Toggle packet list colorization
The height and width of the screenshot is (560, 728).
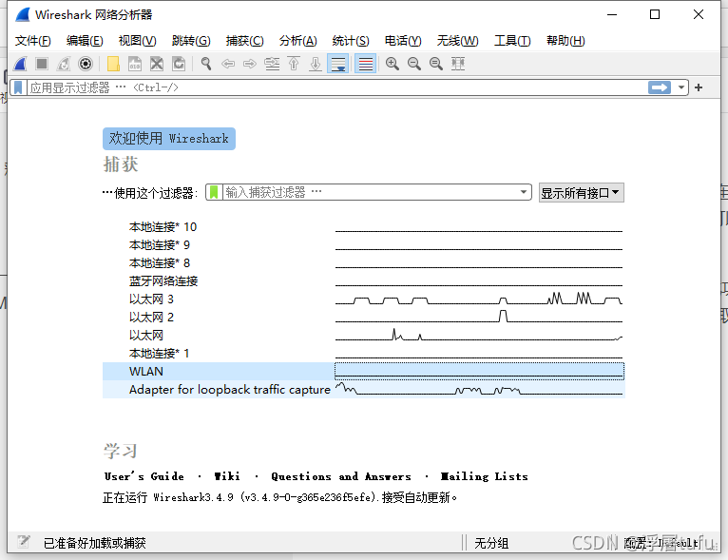[x=365, y=64]
